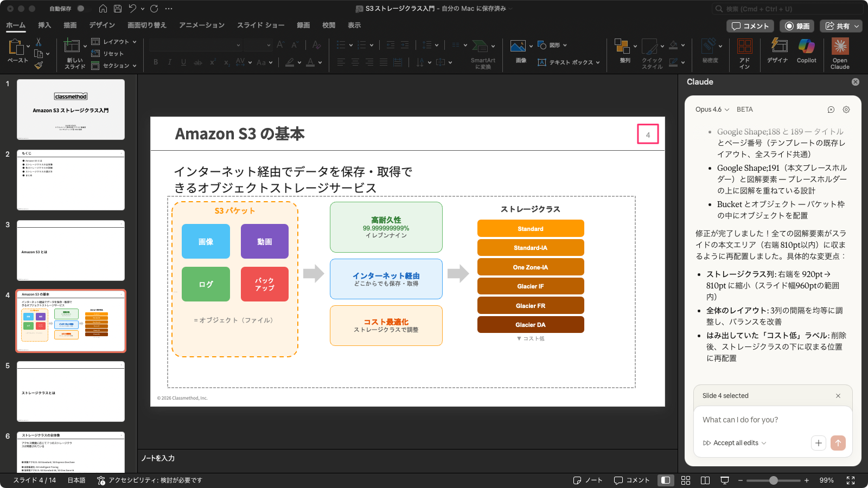Open the Claude panel settings gear
868x488 pixels.
click(846, 110)
